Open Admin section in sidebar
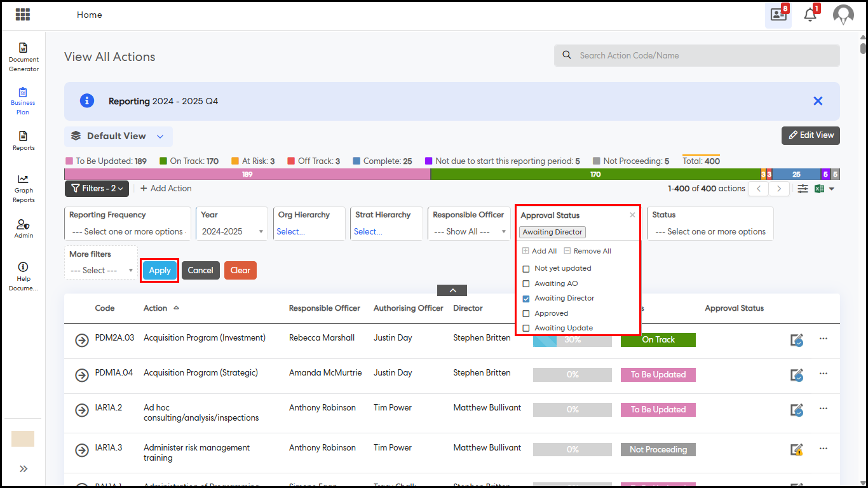 coord(24,229)
